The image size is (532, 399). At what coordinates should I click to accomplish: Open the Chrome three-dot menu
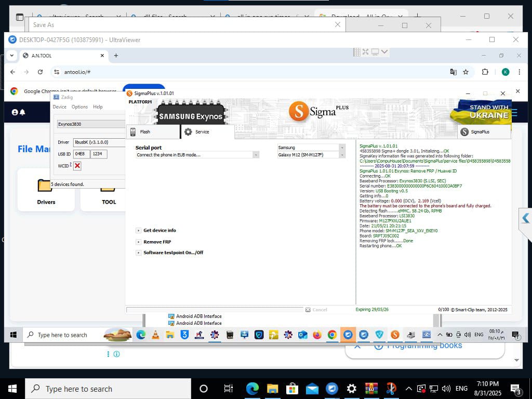[x=519, y=72]
